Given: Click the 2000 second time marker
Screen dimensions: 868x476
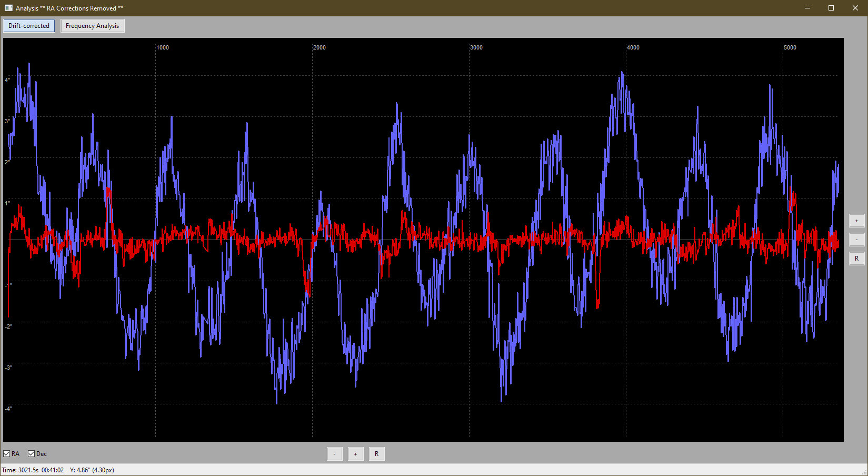Looking at the screenshot, I should (320, 47).
